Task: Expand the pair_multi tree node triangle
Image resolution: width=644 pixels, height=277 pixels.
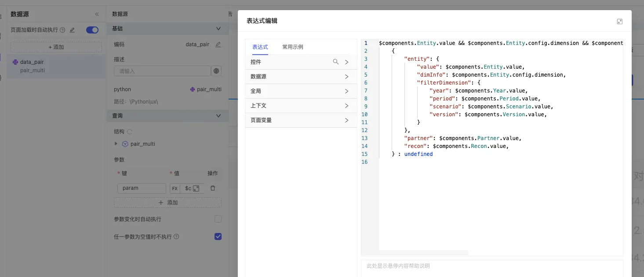Action: pos(116,144)
